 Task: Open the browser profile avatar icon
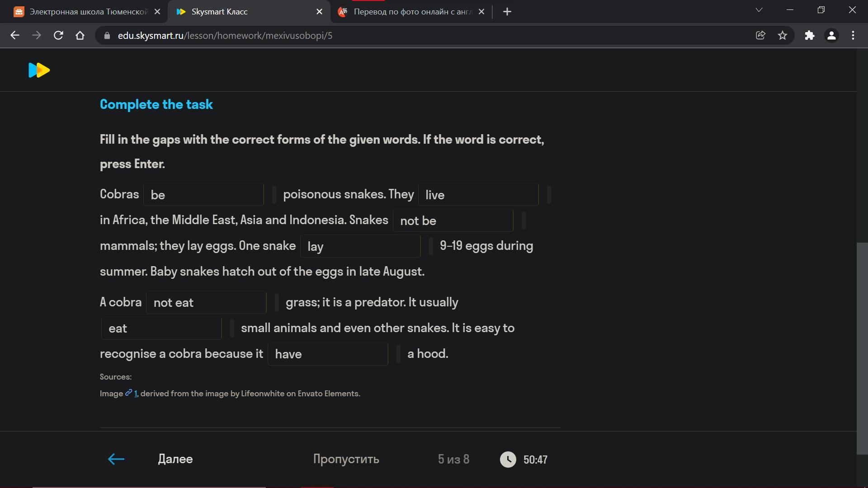tap(831, 35)
